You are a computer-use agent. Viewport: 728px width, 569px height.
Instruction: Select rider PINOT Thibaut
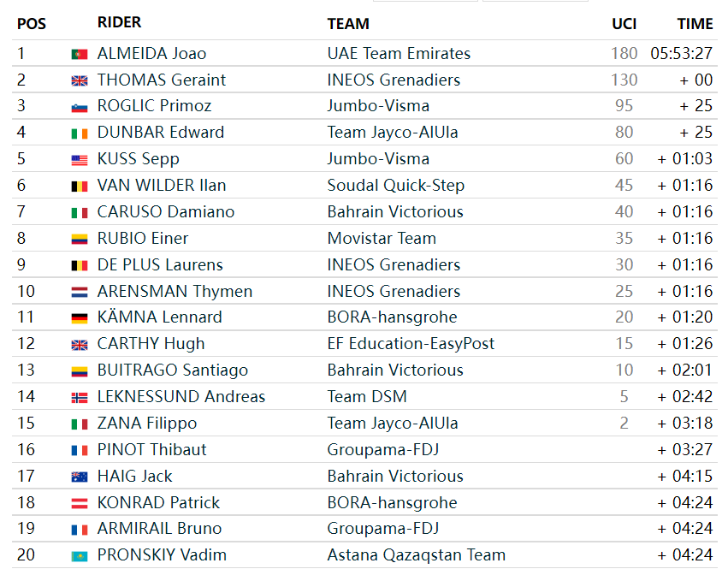[151, 449]
